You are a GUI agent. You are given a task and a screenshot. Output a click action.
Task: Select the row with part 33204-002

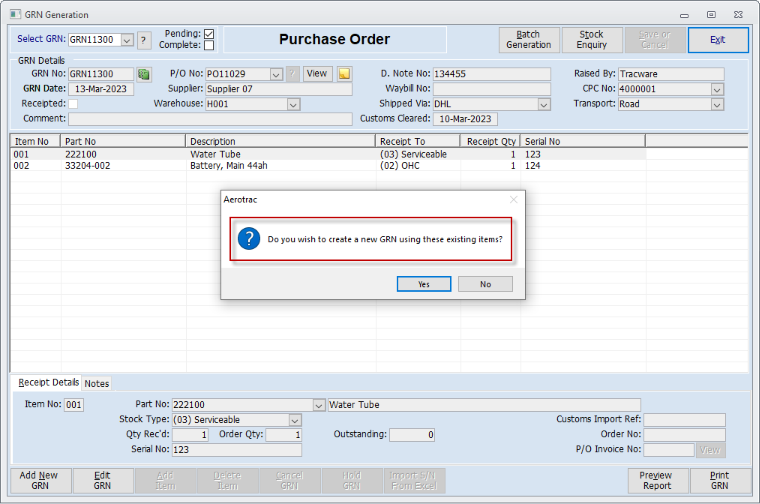(x=328, y=166)
